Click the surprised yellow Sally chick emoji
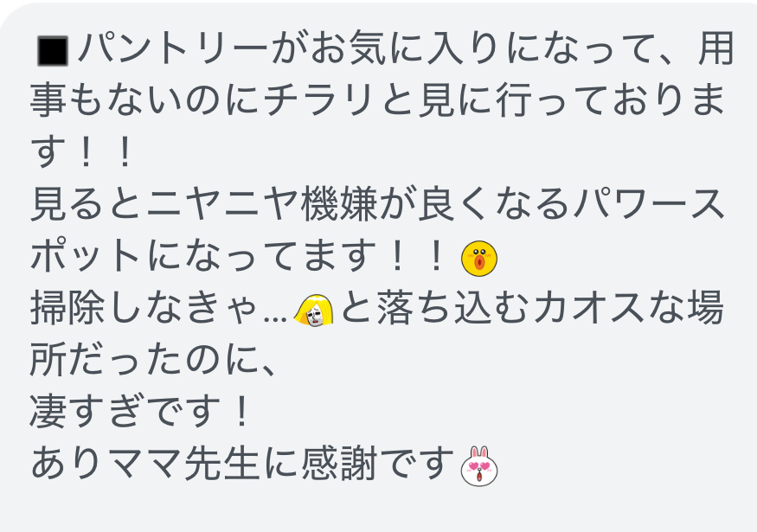Image resolution: width=757 pixels, height=532 pixels. click(x=479, y=259)
